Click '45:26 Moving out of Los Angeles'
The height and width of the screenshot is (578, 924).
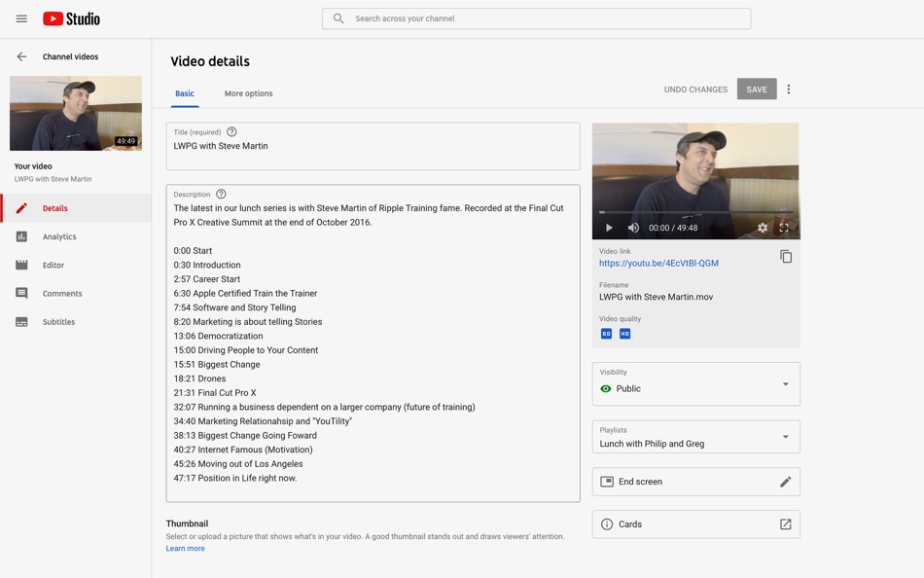tap(238, 464)
